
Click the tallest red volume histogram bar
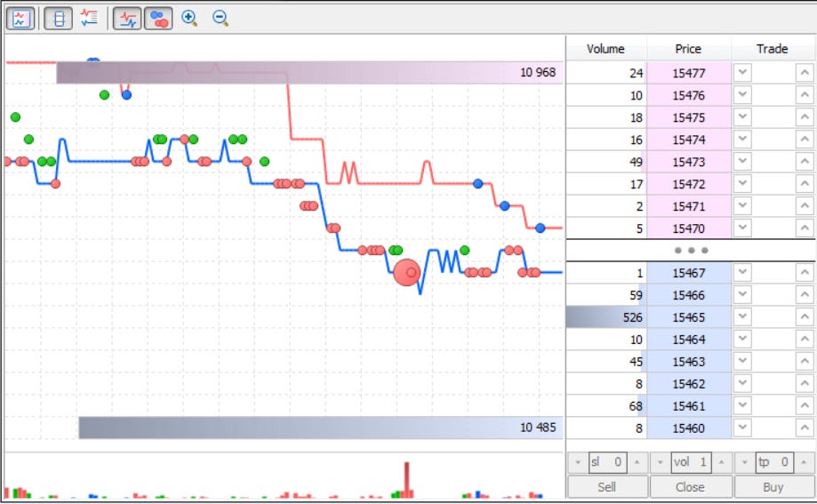pyautogui.click(x=407, y=479)
